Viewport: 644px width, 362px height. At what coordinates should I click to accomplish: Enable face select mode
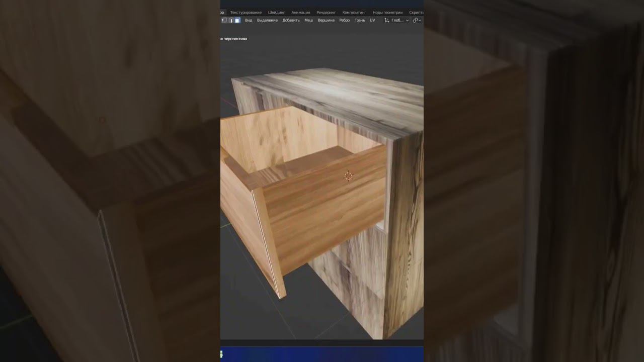tap(237, 20)
